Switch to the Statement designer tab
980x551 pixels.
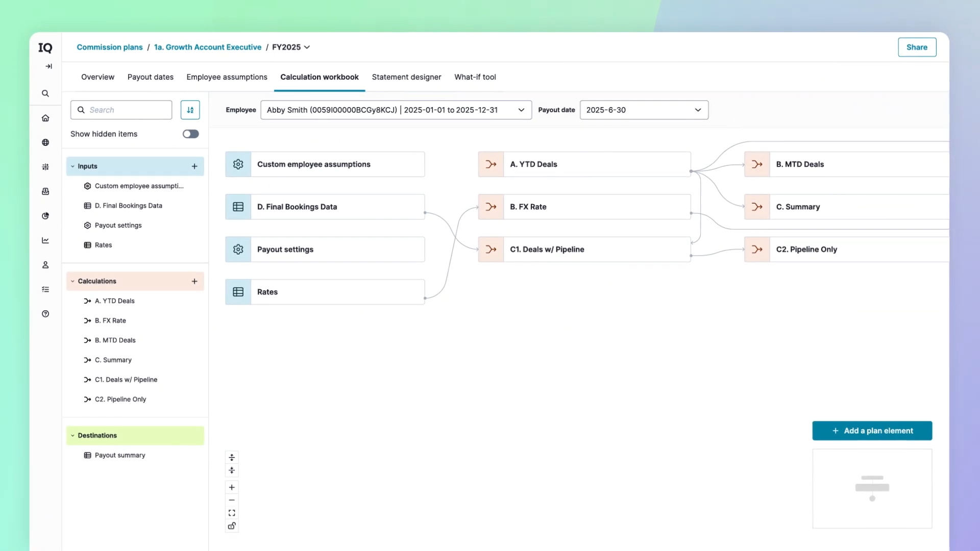(x=406, y=77)
